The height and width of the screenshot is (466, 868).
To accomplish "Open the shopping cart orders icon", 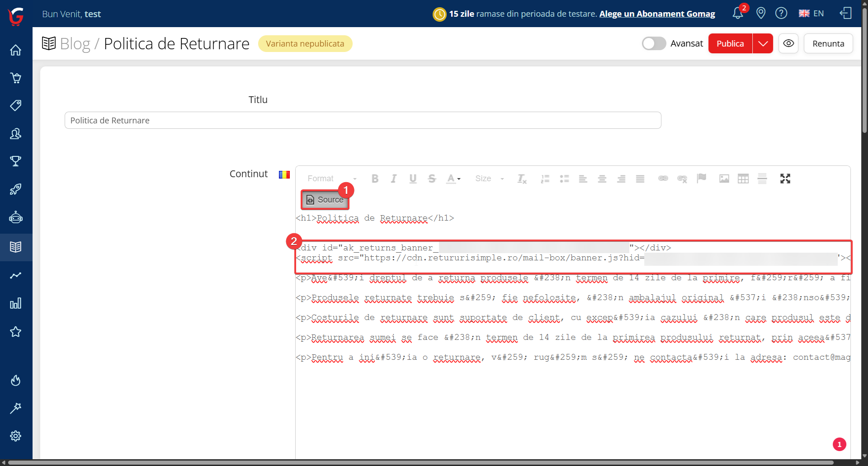I will [x=16, y=78].
